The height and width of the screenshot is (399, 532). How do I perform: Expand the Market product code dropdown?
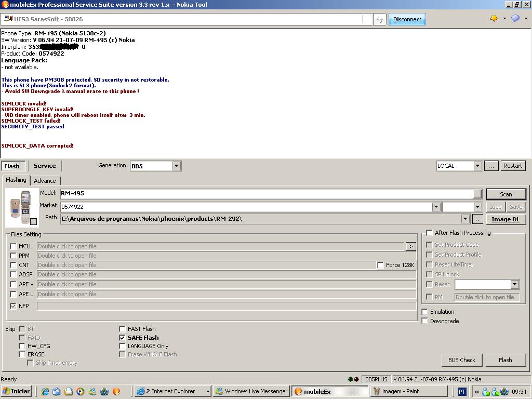tap(436, 207)
